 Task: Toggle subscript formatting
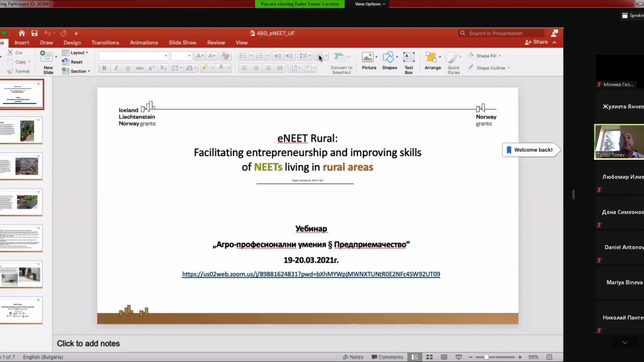tap(163, 68)
